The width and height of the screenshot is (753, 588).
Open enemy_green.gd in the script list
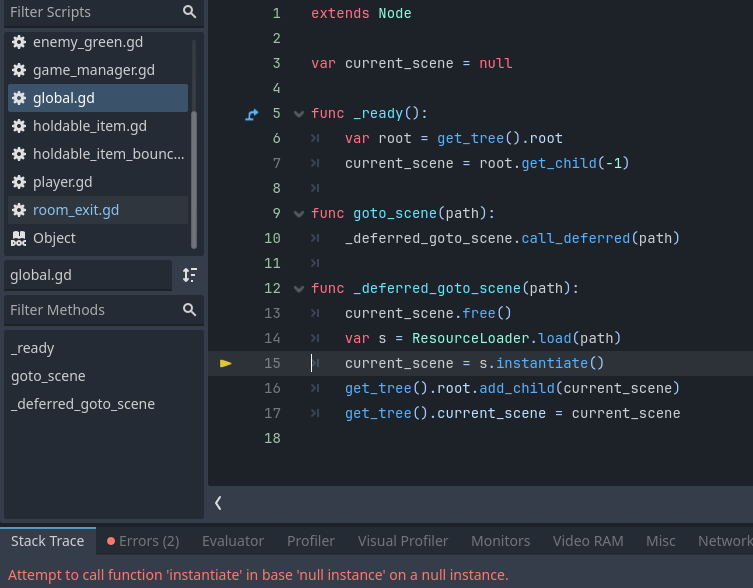coord(98,42)
